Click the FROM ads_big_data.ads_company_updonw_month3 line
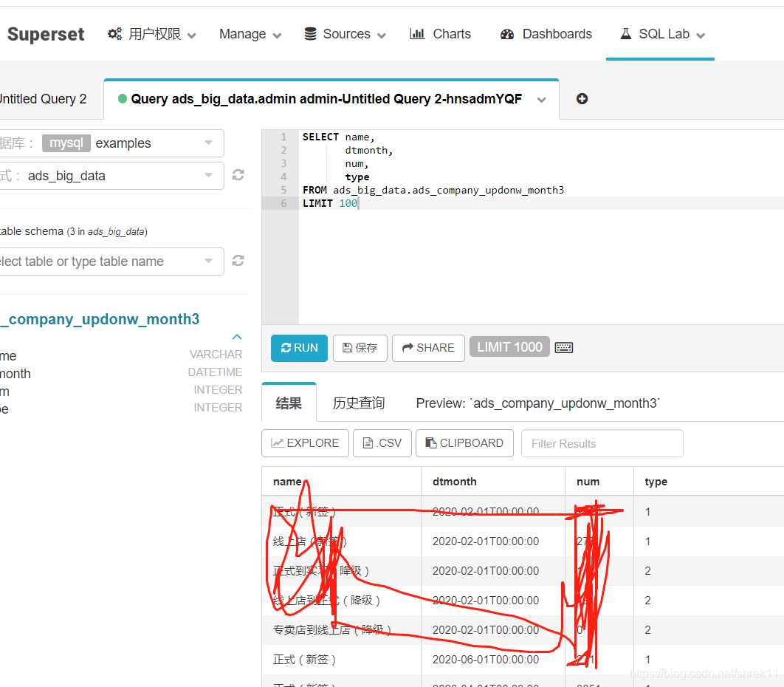This screenshot has width=784, height=687. click(x=433, y=190)
